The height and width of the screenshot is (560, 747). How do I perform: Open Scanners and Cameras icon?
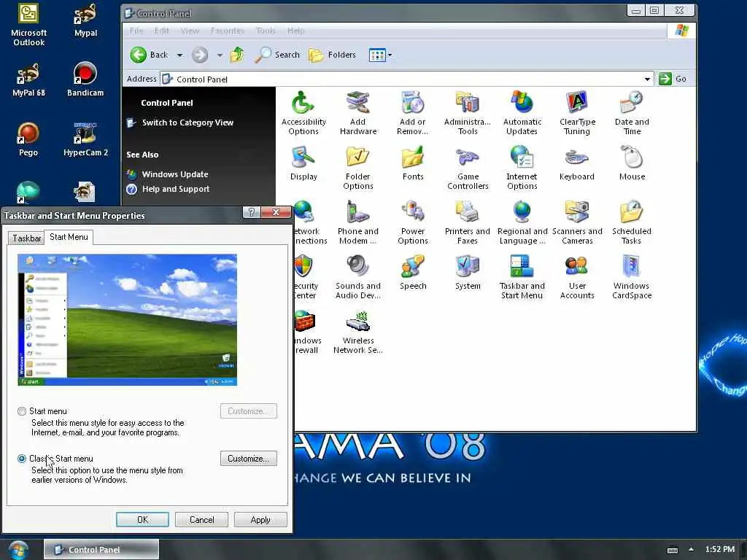(577, 223)
